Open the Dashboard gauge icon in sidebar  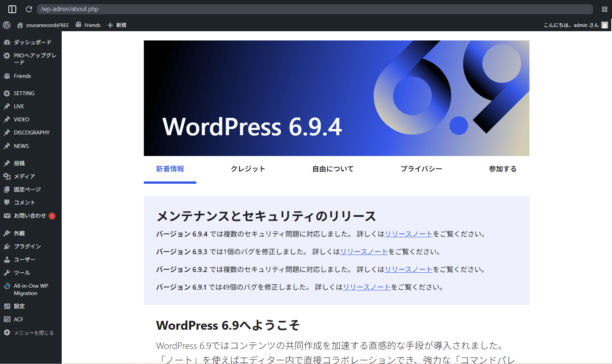tap(7, 42)
